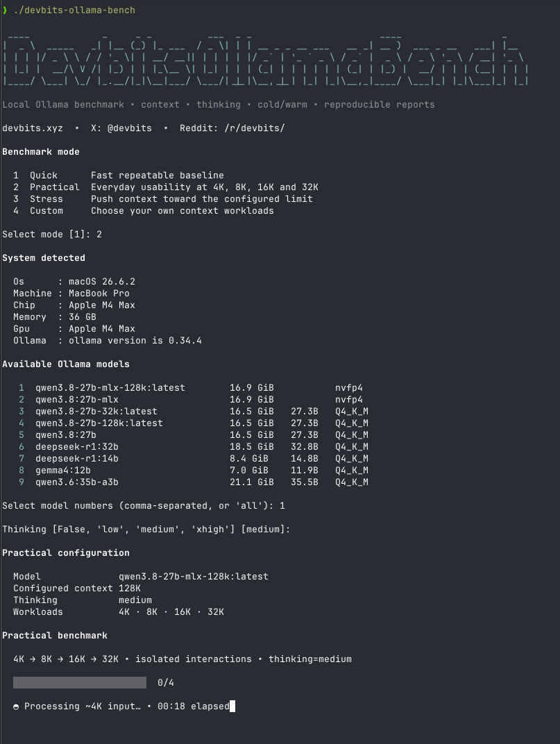The image size is (560, 744).
Task: Click the Configured context 128K line
Action: click(x=77, y=589)
